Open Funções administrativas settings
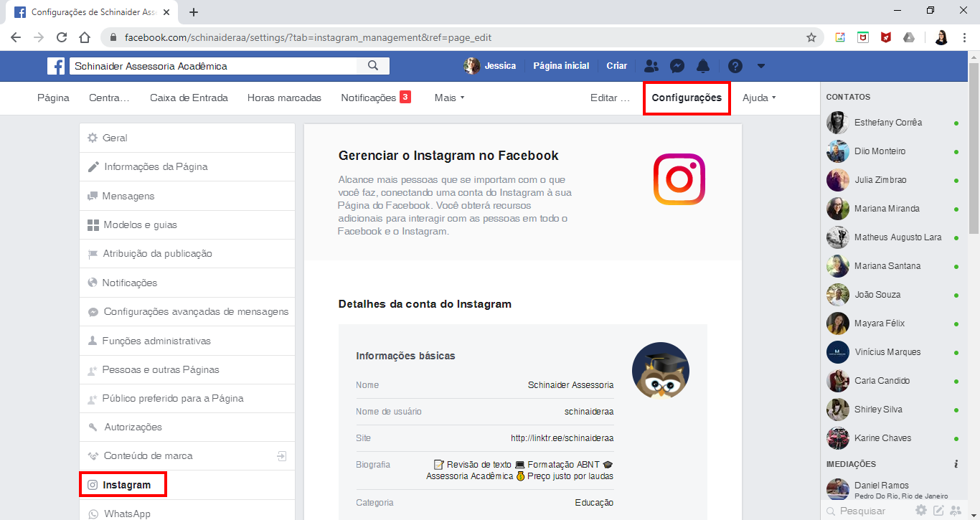 (x=187, y=341)
